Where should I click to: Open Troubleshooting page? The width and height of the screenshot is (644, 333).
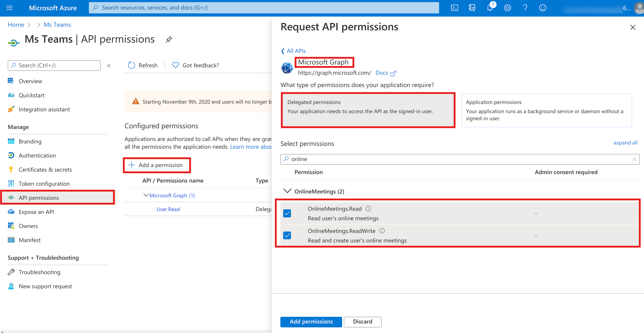click(x=40, y=272)
